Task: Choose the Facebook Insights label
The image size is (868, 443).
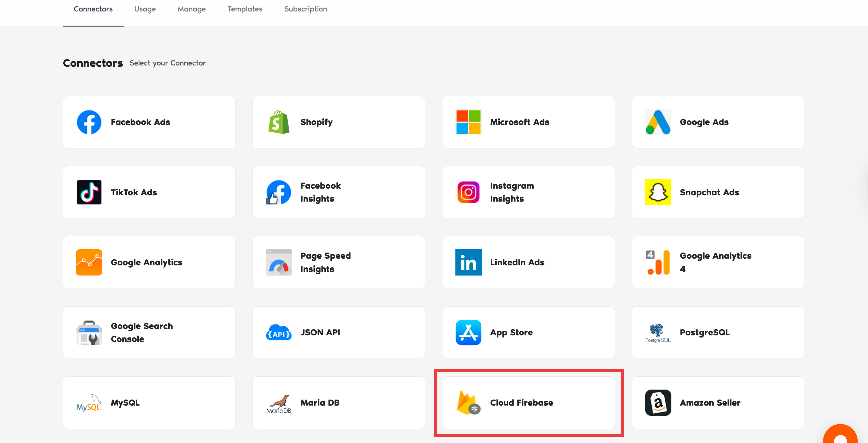Action: coord(320,192)
